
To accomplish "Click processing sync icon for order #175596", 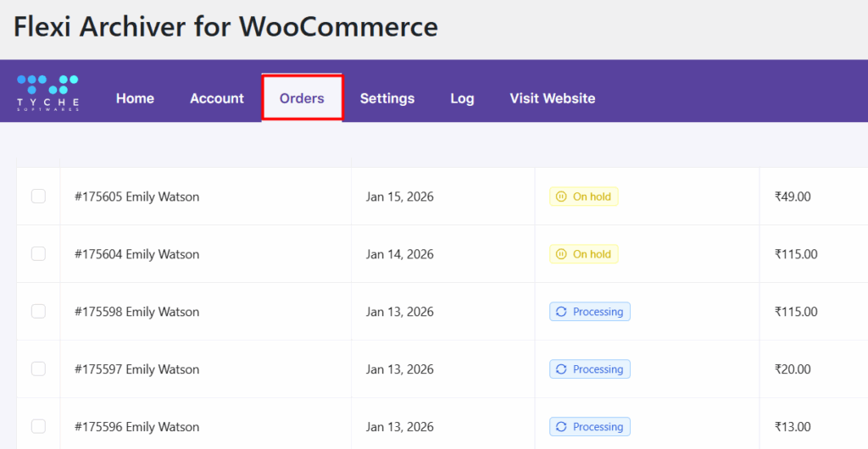I will [560, 427].
